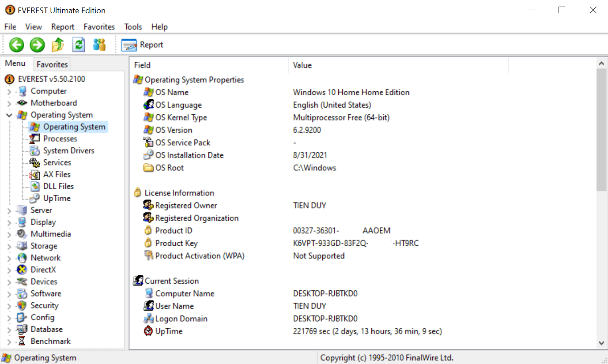Click the Config icon in the tree
The image size is (608, 364).
pyautogui.click(x=22, y=317)
